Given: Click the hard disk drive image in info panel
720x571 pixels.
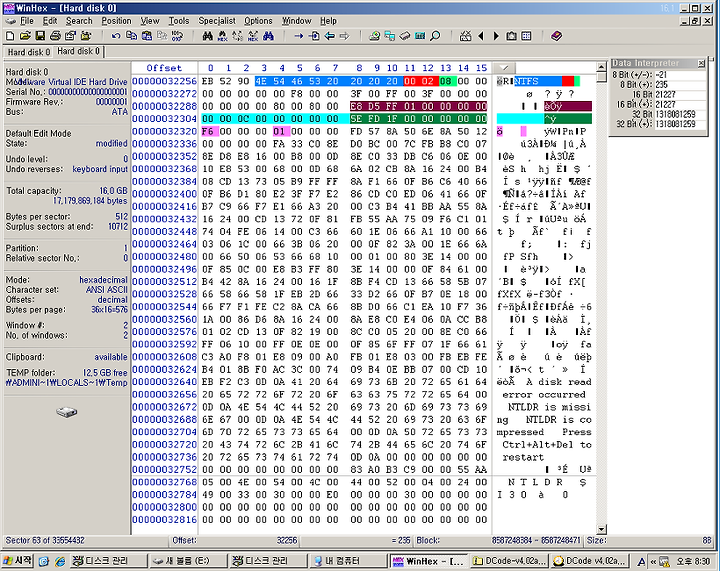Looking at the screenshot, I should point(67,412).
